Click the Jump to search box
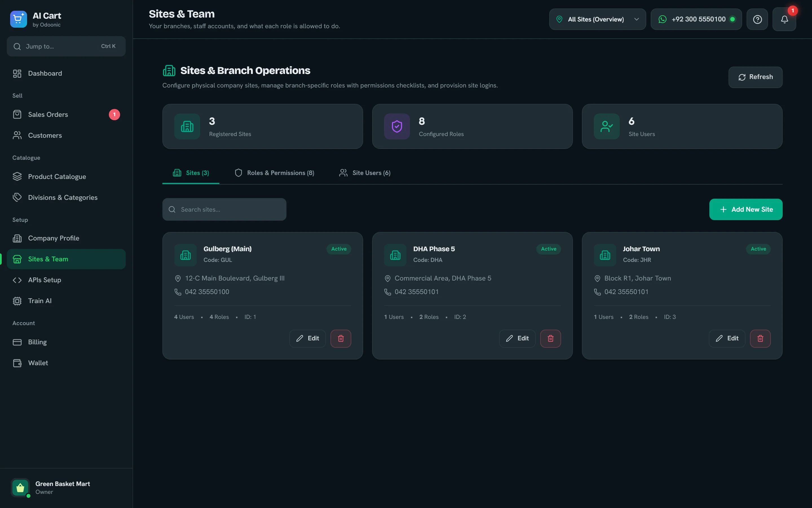This screenshot has width=812, height=508. point(66,46)
